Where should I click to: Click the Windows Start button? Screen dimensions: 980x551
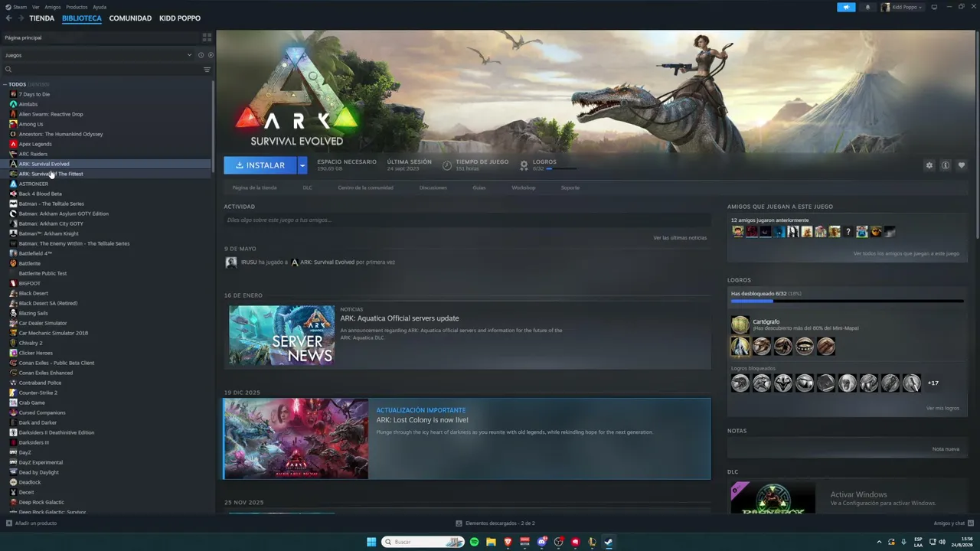tap(371, 542)
